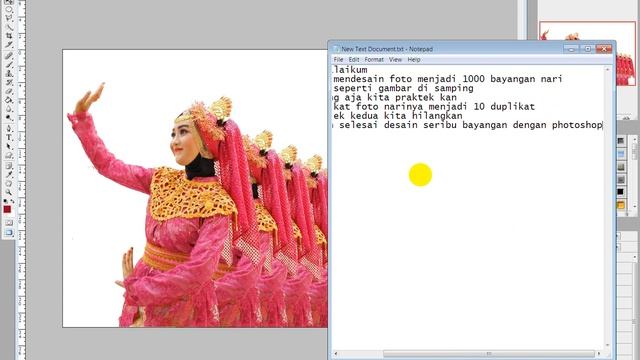
Task: Select the Lasso tool in Photoshop toolbox
Action: [x=9, y=18]
